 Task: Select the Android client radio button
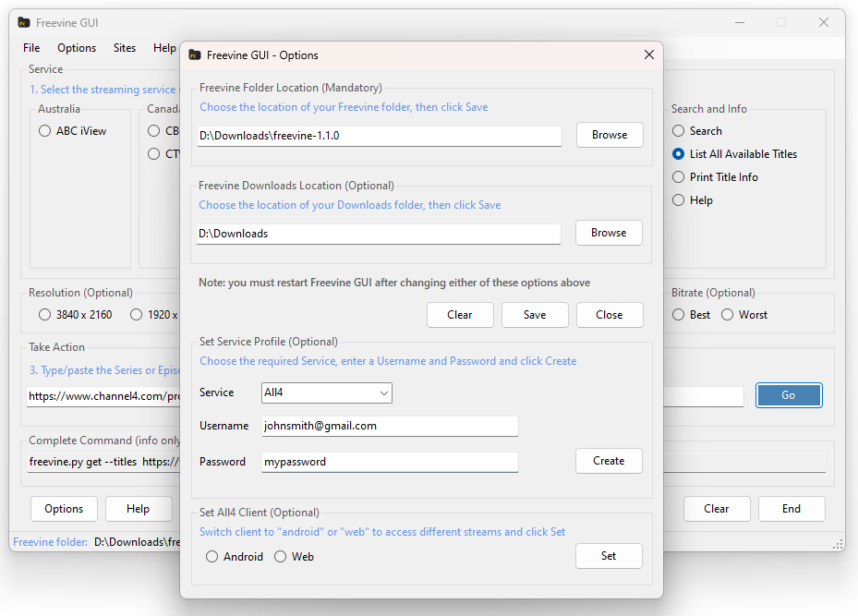pyautogui.click(x=212, y=557)
